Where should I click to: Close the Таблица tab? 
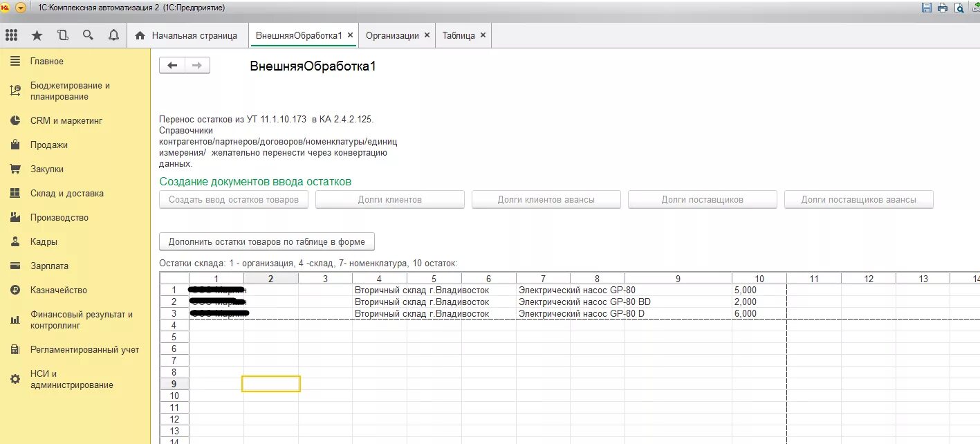[483, 35]
